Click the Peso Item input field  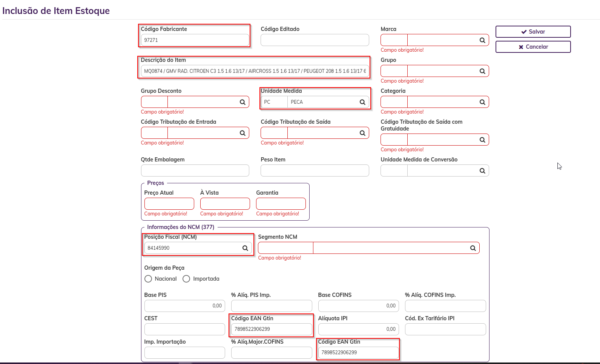315,170
